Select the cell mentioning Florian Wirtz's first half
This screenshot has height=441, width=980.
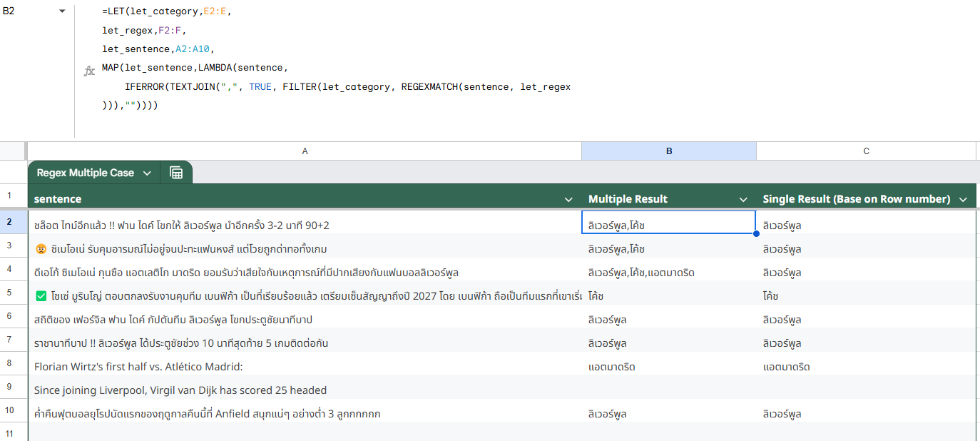tap(285, 366)
